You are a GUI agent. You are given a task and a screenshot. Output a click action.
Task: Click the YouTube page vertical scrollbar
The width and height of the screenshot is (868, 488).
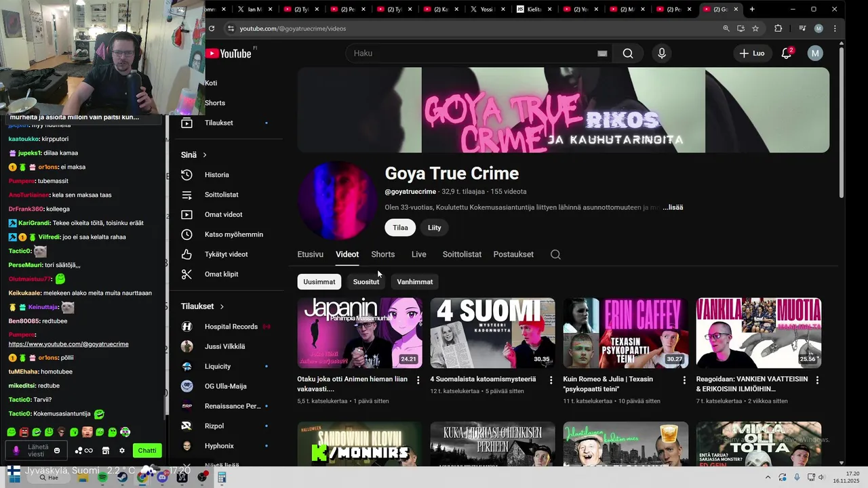[x=842, y=122]
